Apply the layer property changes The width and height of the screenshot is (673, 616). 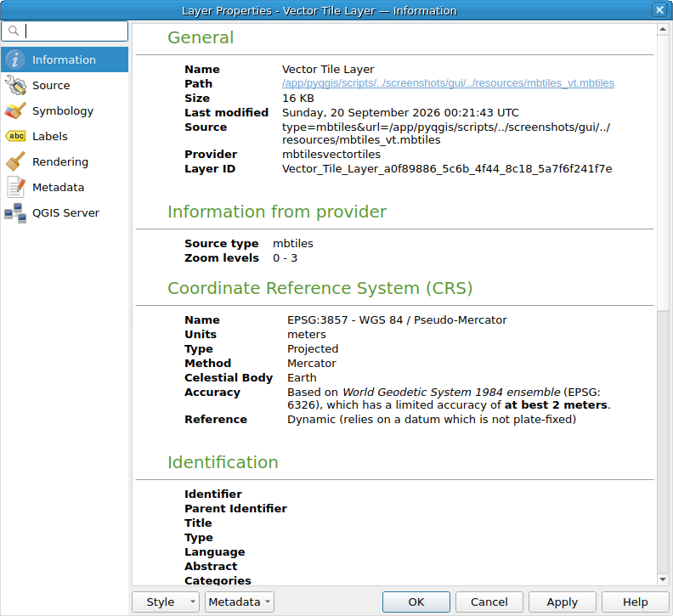pos(562,602)
